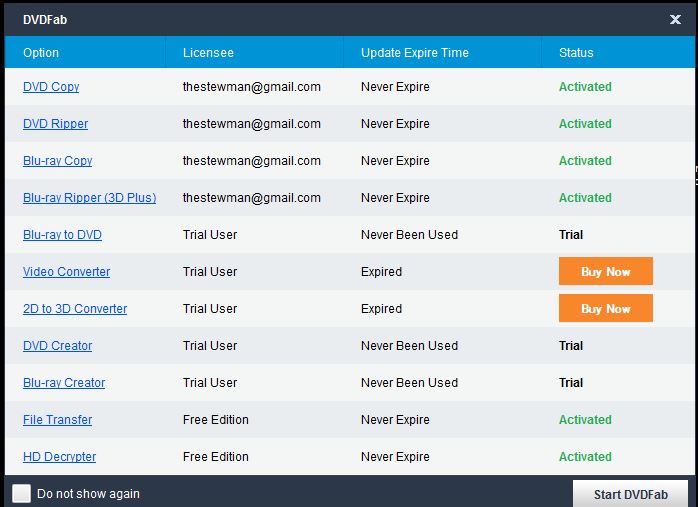Click Free Edition in HD Decrypter row
698x507 pixels.
click(216, 456)
